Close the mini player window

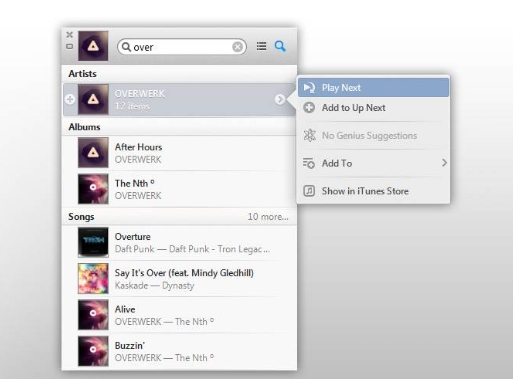pos(69,35)
